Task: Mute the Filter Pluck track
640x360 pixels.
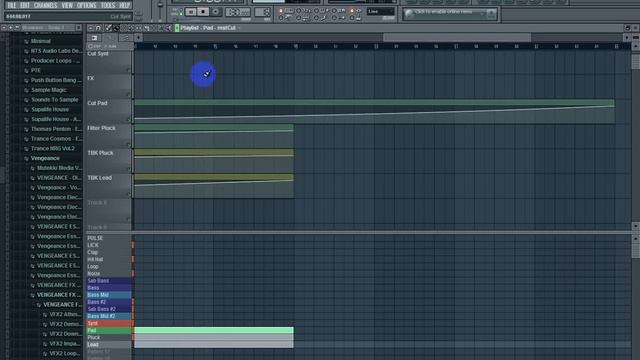Action: 128,145
